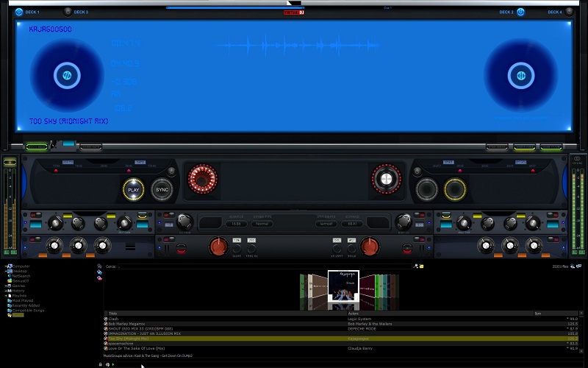Screen dimensions: 588x368
Task: Click the lock icon at bottom of browser
Action: point(100,364)
